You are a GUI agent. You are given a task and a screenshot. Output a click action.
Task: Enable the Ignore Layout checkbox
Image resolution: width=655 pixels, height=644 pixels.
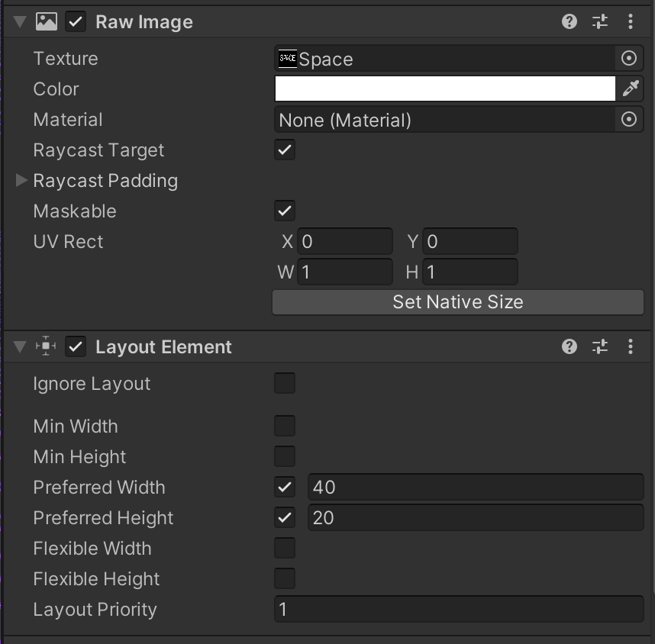285,383
